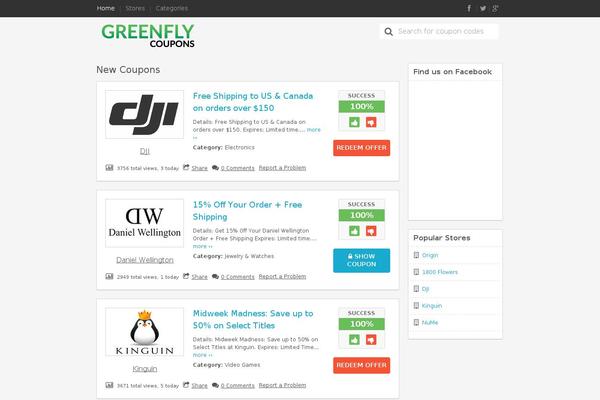Open Origin in Popular Stores
The width and height of the screenshot is (600, 400).
[x=430, y=255]
